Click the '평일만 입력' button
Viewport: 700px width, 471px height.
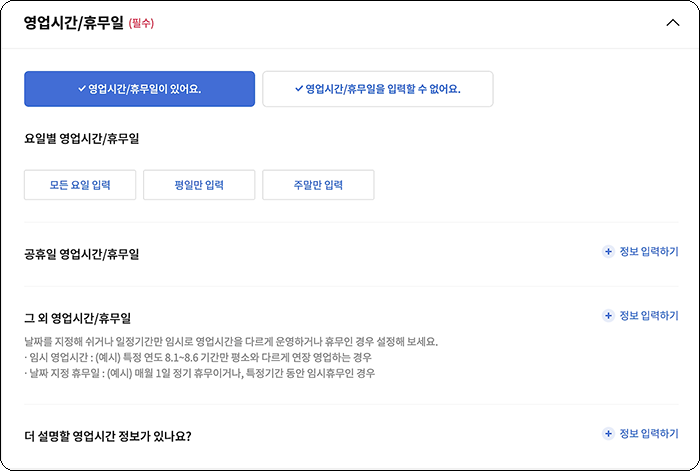(x=199, y=185)
